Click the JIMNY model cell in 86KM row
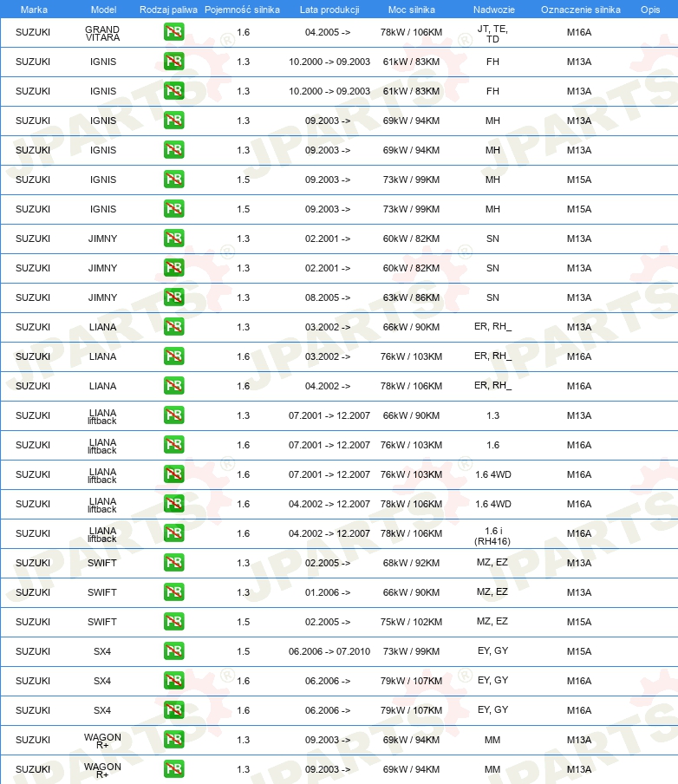The width and height of the screenshot is (678, 784). 102,298
